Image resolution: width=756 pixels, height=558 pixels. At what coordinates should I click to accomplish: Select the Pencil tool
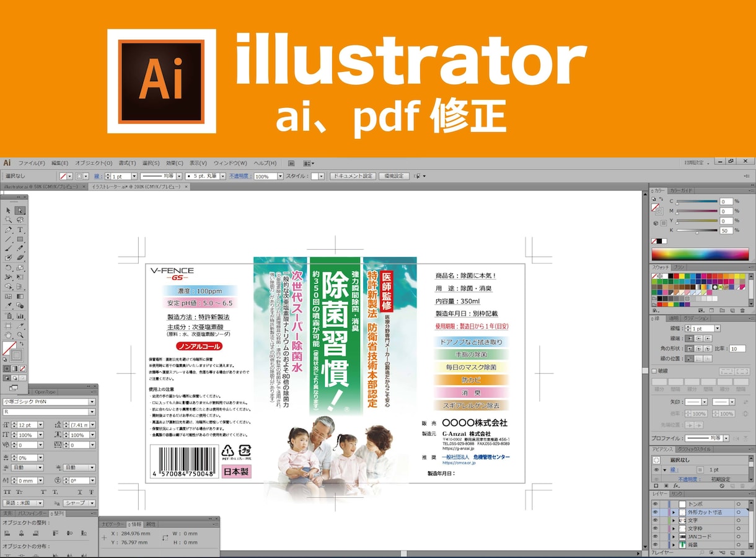[x=20, y=249]
